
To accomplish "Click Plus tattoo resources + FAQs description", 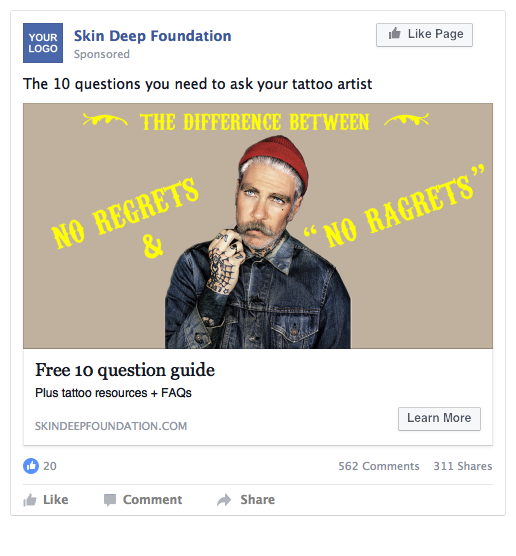I will point(113,393).
